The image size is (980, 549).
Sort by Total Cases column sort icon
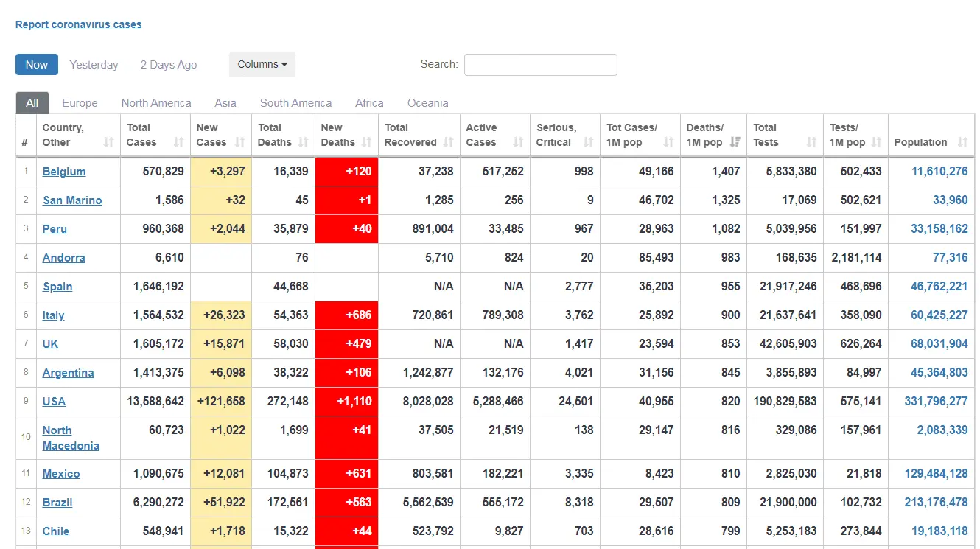click(x=178, y=142)
